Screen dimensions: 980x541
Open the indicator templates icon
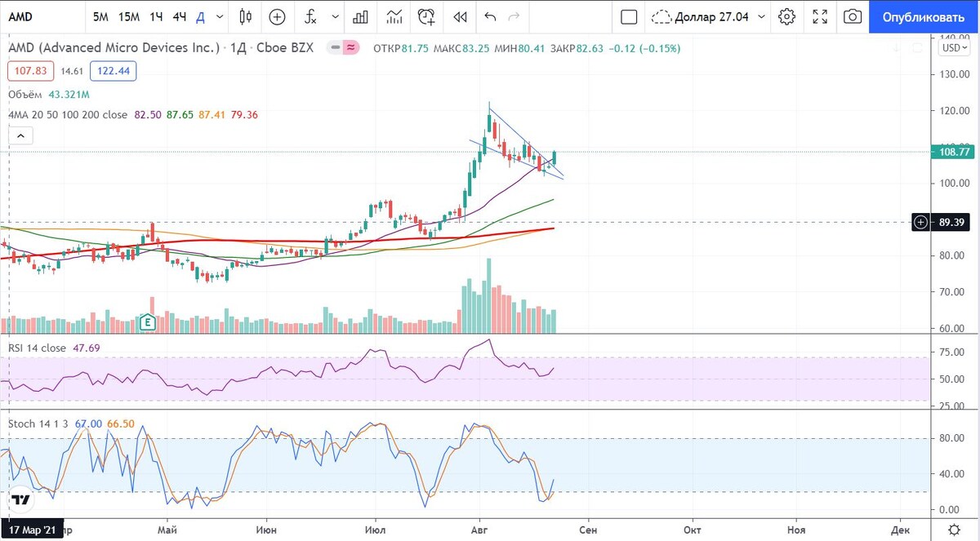tap(394, 16)
